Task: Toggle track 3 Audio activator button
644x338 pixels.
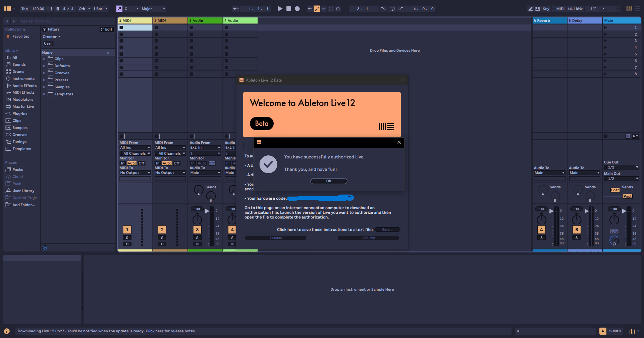Action: click(197, 230)
